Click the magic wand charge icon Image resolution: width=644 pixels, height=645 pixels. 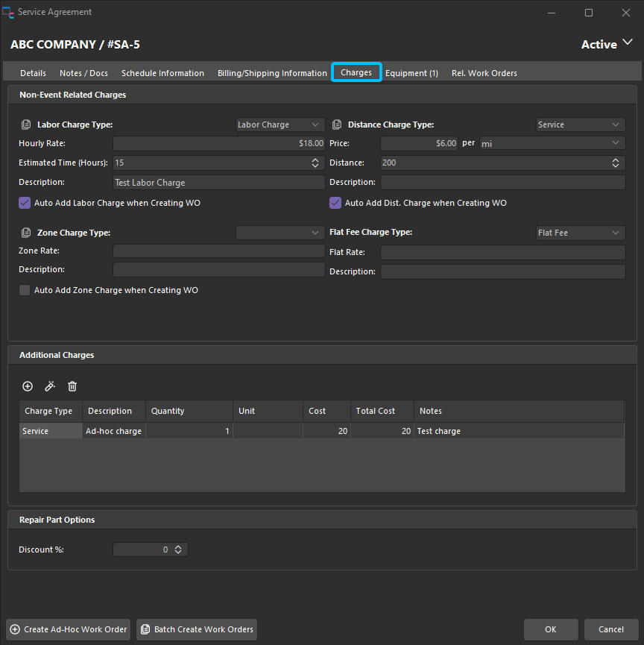tap(50, 386)
